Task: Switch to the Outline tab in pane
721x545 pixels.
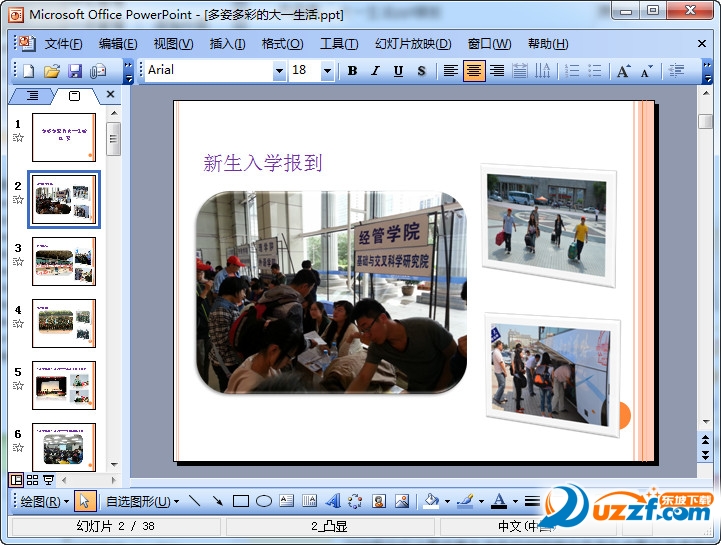Action: [x=32, y=96]
